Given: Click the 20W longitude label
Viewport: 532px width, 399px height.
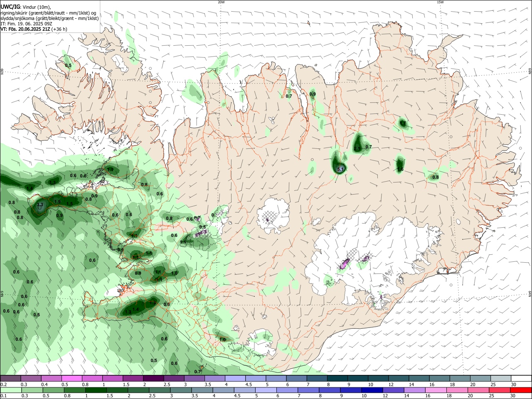Looking at the screenshot, I should (x=221, y=2).
